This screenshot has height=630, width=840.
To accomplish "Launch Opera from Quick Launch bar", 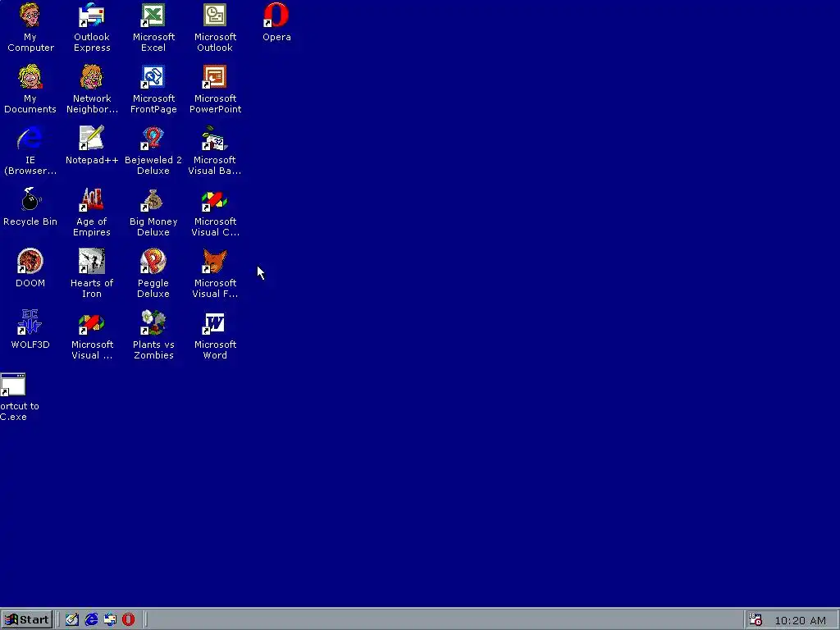I will tap(129, 620).
